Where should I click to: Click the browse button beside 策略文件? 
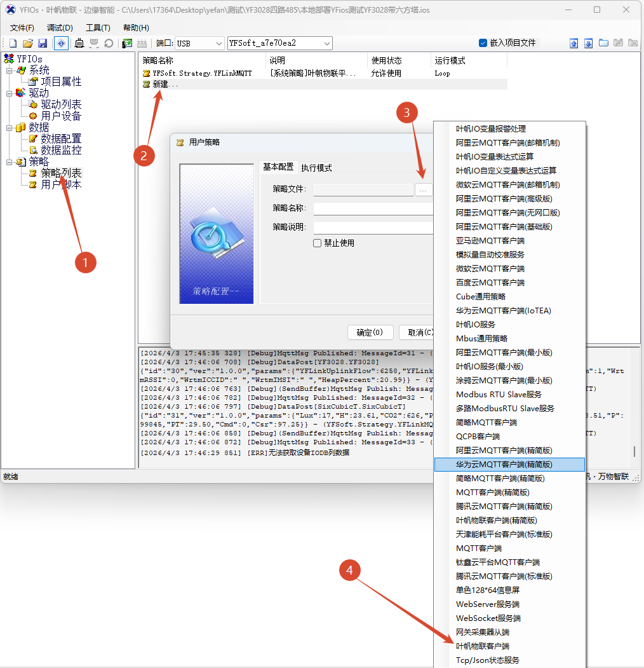[x=424, y=189]
